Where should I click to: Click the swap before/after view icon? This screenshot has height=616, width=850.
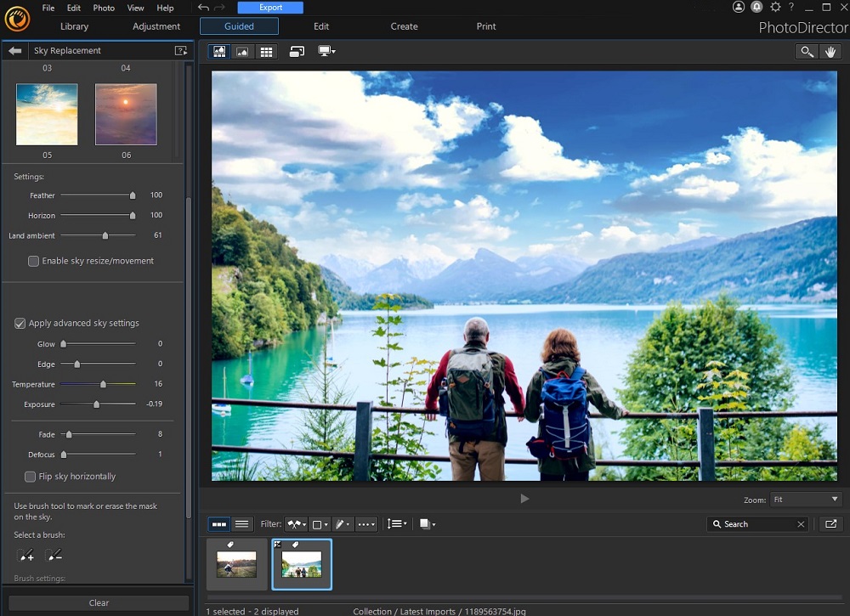(297, 51)
